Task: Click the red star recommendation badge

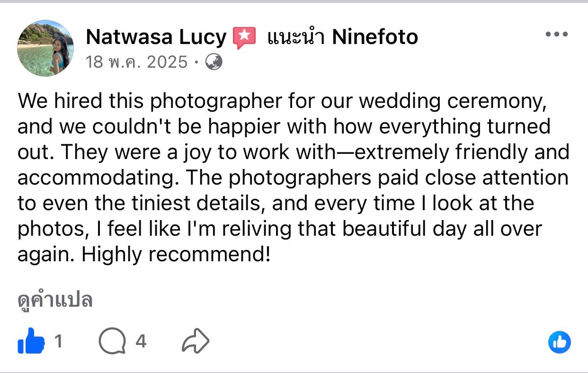Action: pos(244,37)
